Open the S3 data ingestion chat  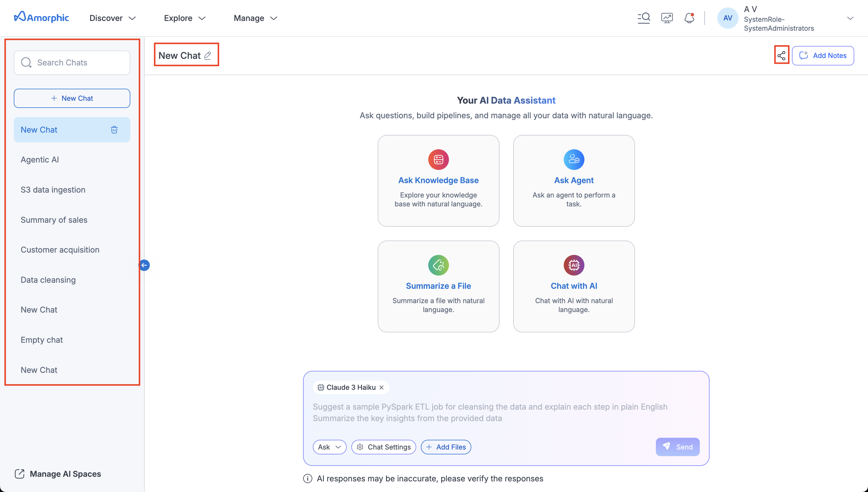pos(53,189)
